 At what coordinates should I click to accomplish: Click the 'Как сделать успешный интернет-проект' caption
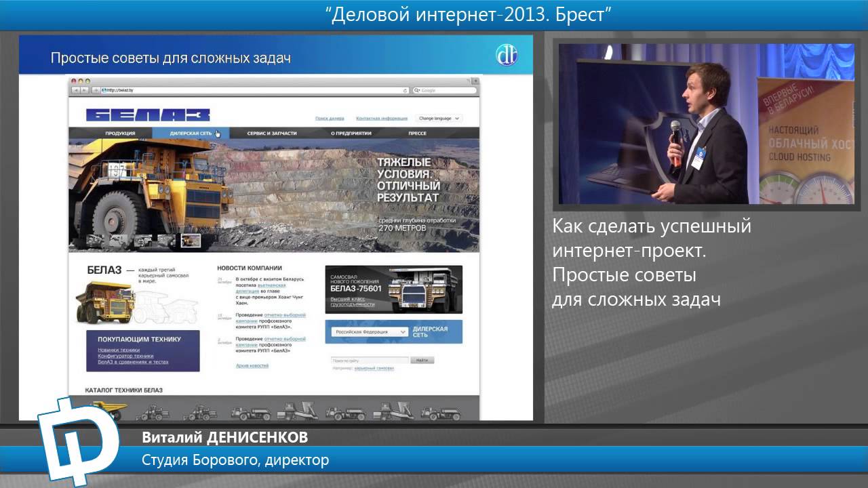pos(652,238)
